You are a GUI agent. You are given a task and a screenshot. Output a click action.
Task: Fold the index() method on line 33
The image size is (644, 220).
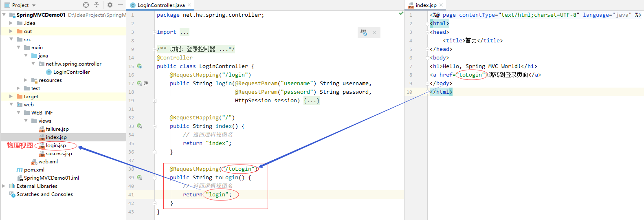[x=154, y=126]
